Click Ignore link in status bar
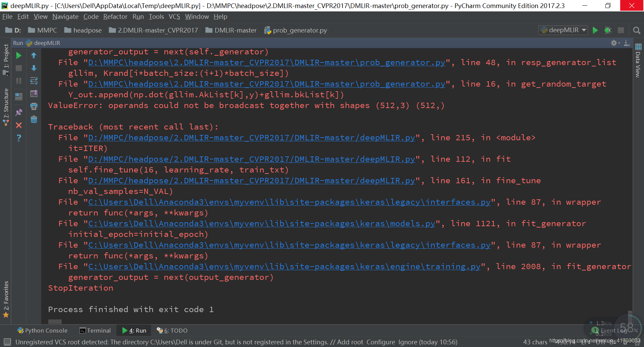 click(408, 342)
